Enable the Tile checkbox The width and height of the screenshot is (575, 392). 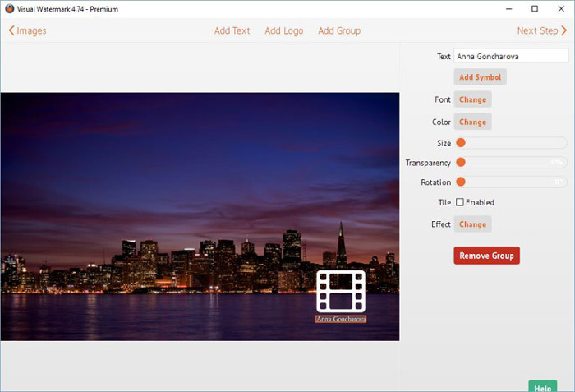click(460, 202)
